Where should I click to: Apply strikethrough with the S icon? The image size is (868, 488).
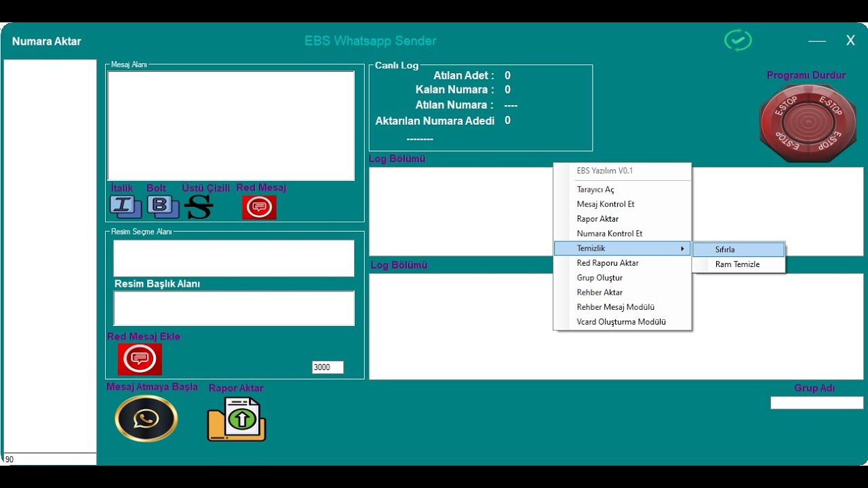click(x=199, y=207)
